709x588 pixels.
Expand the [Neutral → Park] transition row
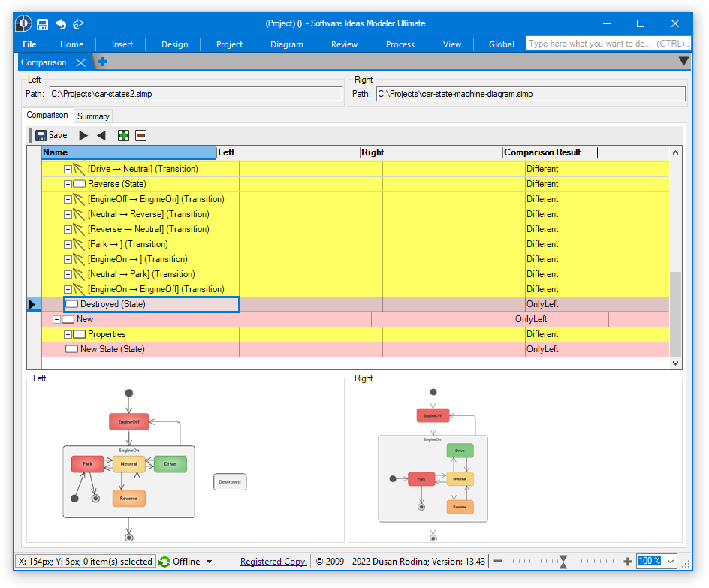tap(68, 274)
